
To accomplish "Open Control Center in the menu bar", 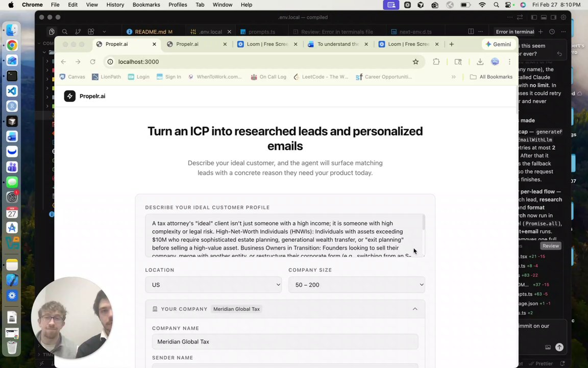I will tap(508, 5).
